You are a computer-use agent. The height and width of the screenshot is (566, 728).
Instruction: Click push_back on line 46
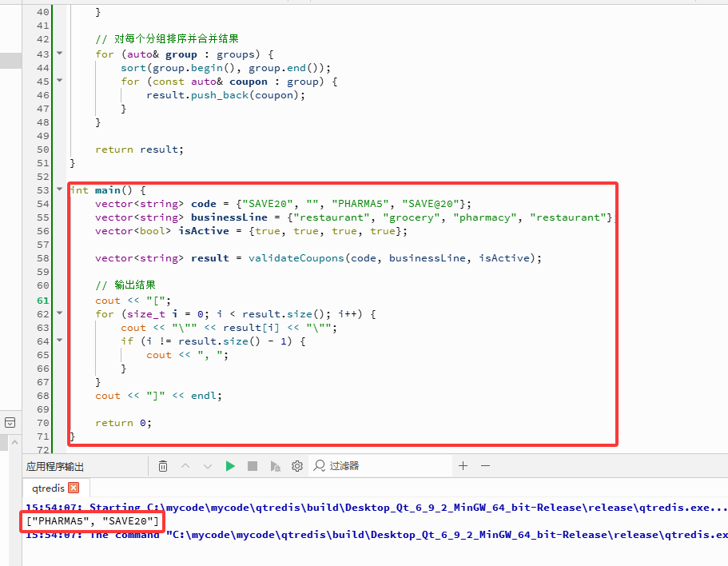click(220, 95)
